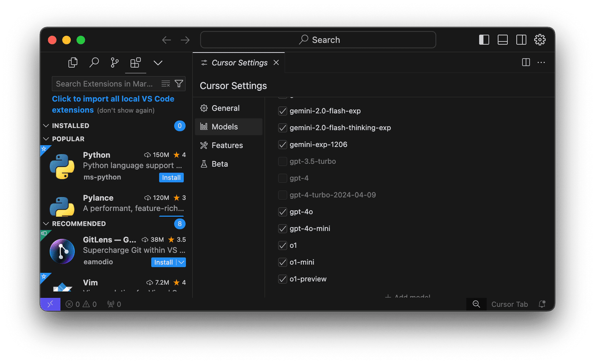Toggle primary sidebar layout icon
Viewport: 595px width, 364px height.
point(484,40)
